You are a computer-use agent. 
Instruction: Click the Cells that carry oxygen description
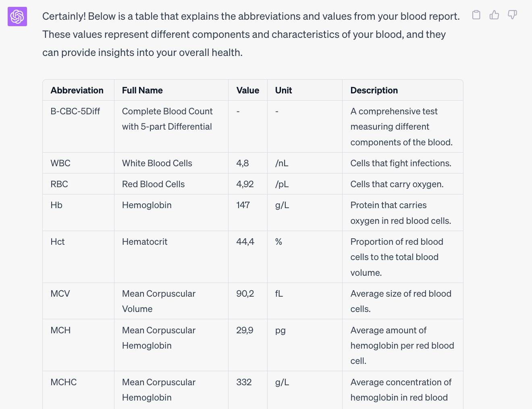click(x=397, y=184)
